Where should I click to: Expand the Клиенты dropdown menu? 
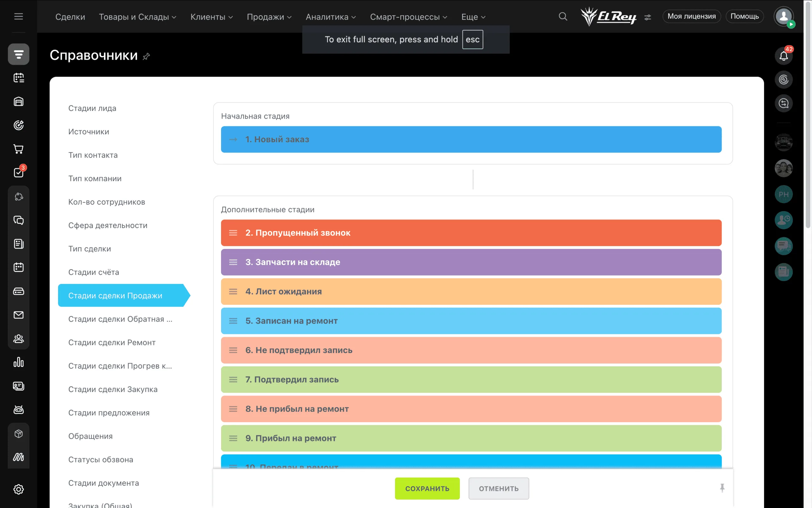coord(211,17)
